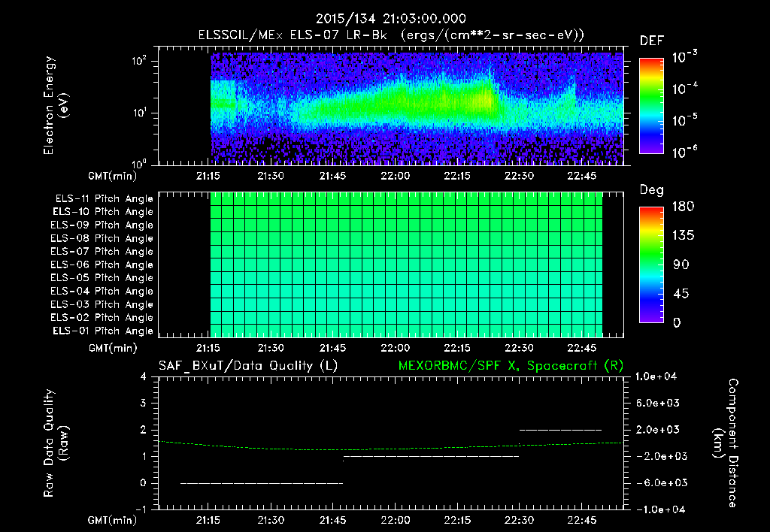Click the SAF_BXuT/Data Quality (L) label
This screenshot has width=770, height=532.
[248, 366]
